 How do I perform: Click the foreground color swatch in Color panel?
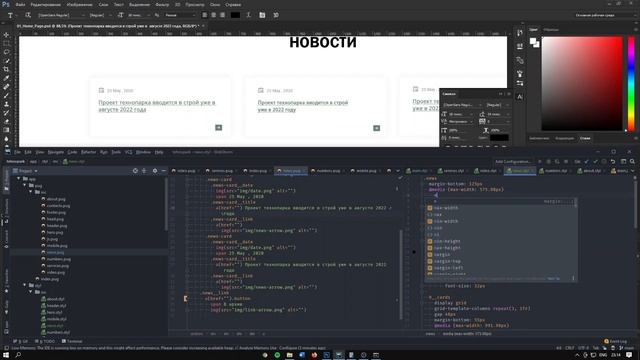pos(533,41)
